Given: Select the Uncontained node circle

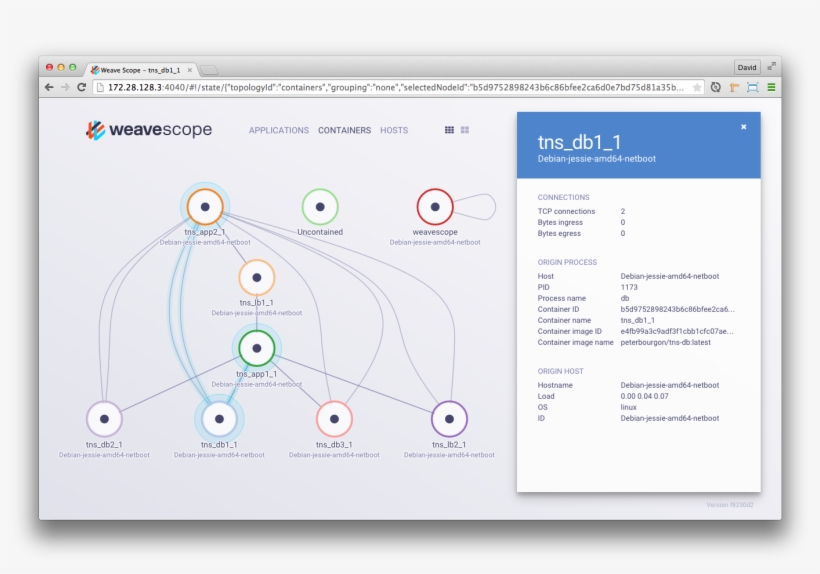Looking at the screenshot, I should [x=320, y=207].
